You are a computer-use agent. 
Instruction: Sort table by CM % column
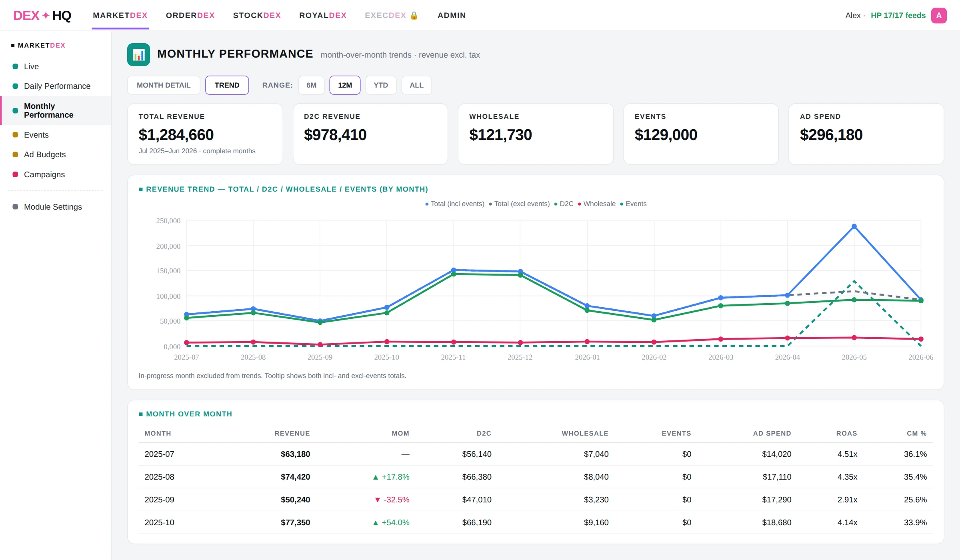pos(916,434)
